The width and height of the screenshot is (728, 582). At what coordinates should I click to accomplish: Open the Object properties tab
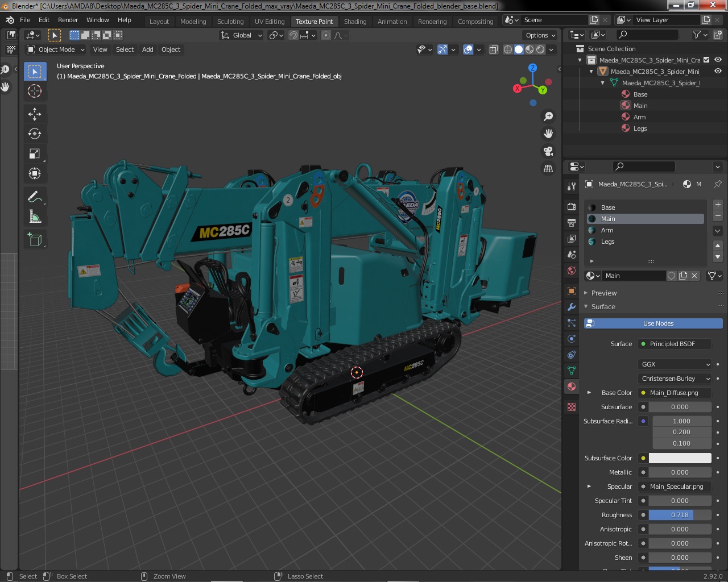point(572,291)
